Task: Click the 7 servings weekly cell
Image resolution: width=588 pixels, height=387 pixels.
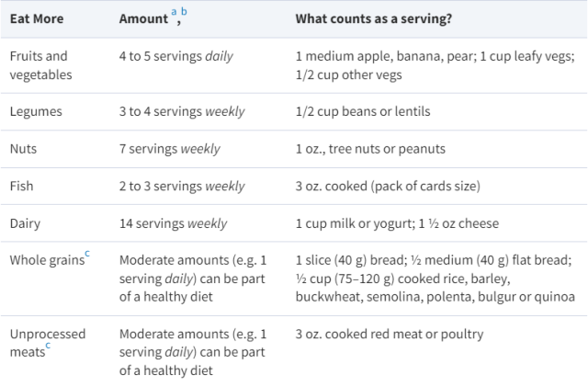Action: [x=169, y=149]
